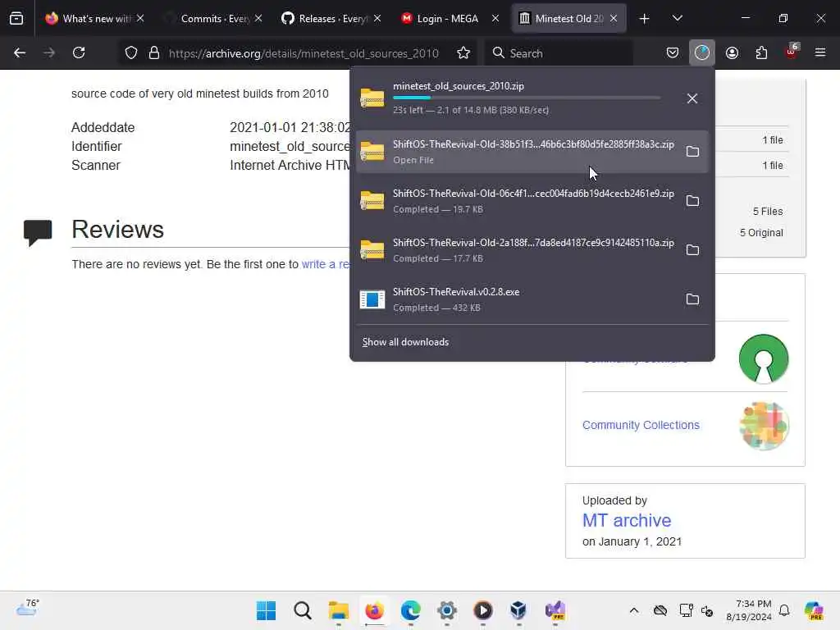Viewport: 840px width, 630px height.
Task: Open tracking protection shield info
Action: (x=131, y=53)
